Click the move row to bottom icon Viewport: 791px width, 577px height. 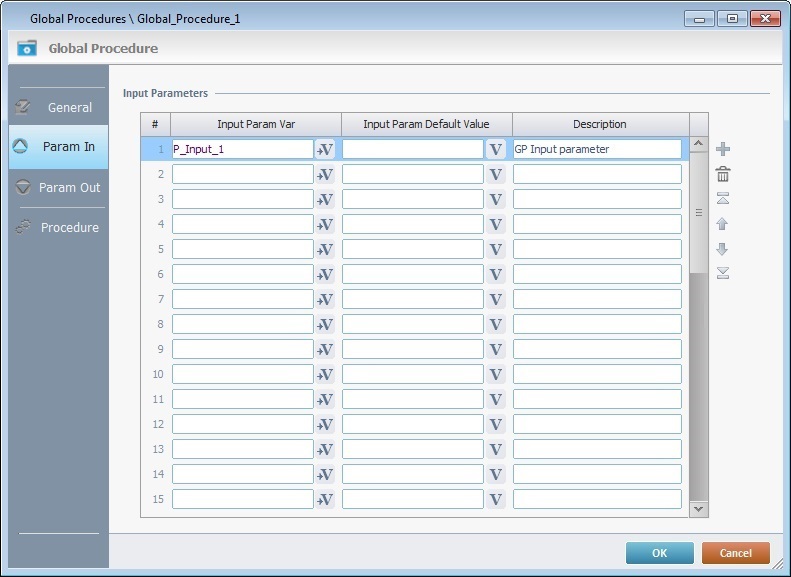coord(723,274)
